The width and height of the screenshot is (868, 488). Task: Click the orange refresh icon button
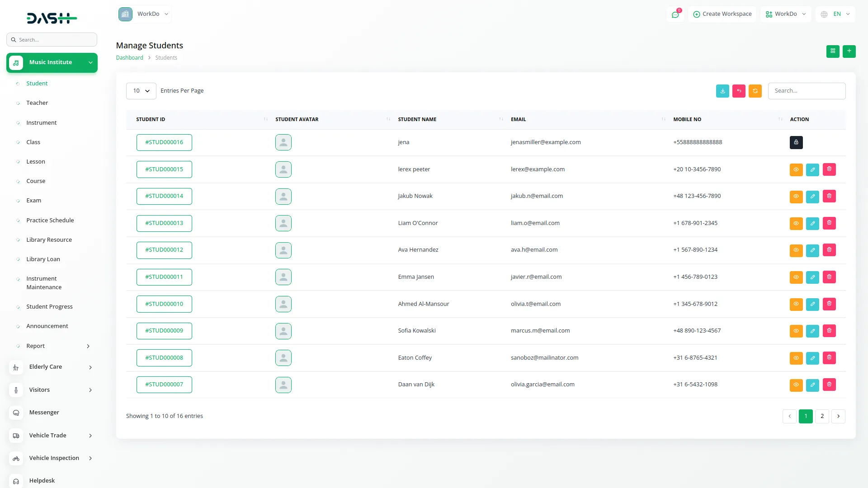click(x=755, y=91)
